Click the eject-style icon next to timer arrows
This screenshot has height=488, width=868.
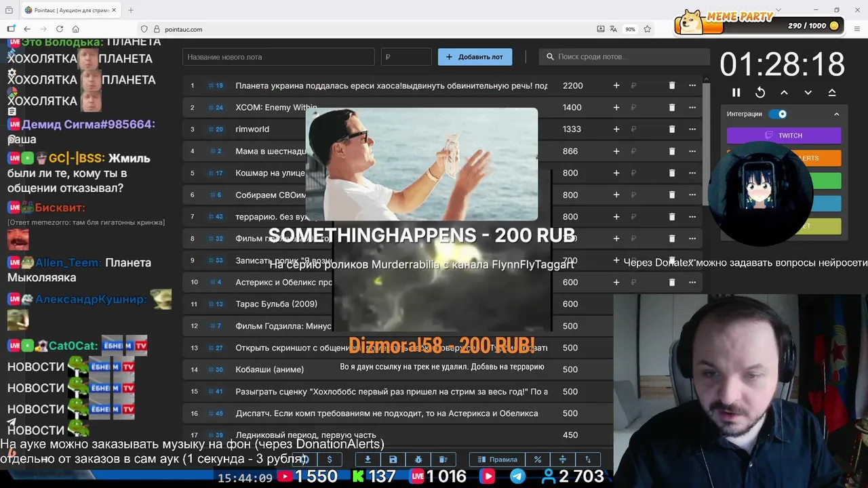pos(832,92)
